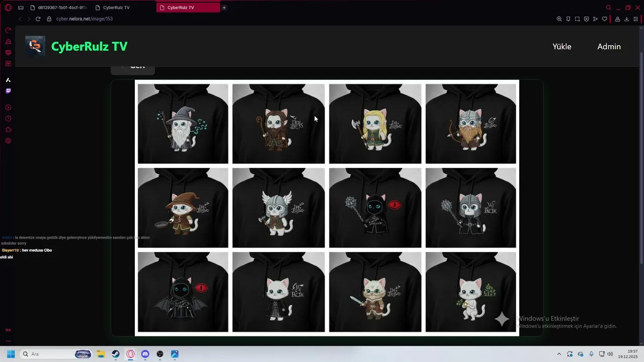Open the Yükle page link
Screen dimensions: 644x362
coord(562,46)
